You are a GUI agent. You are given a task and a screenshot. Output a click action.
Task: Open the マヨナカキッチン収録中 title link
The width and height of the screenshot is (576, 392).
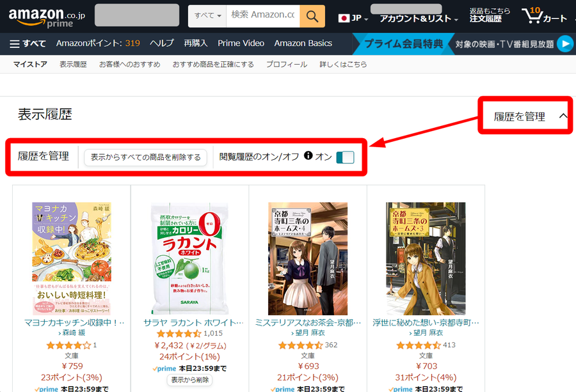pyautogui.click(x=74, y=323)
